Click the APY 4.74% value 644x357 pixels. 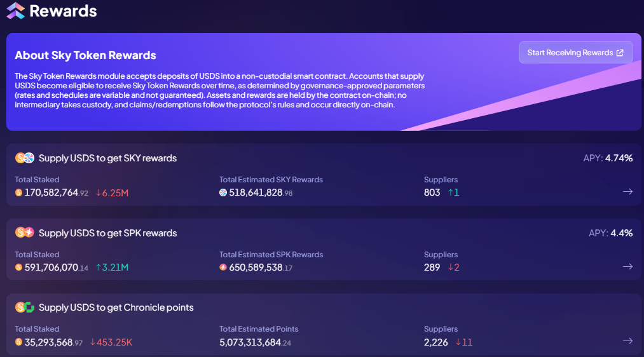pyautogui.click(x=619, y=158)
